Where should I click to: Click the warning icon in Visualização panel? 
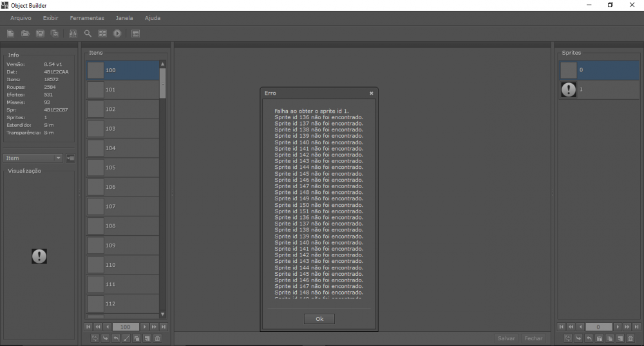coord(39,256)
